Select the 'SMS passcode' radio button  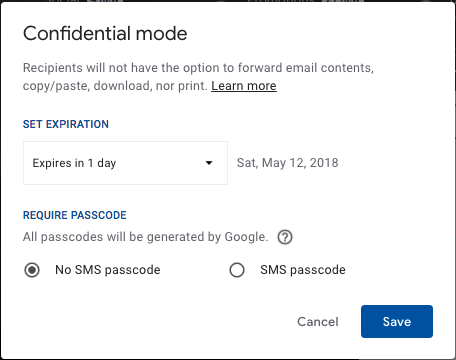point(237,270)
